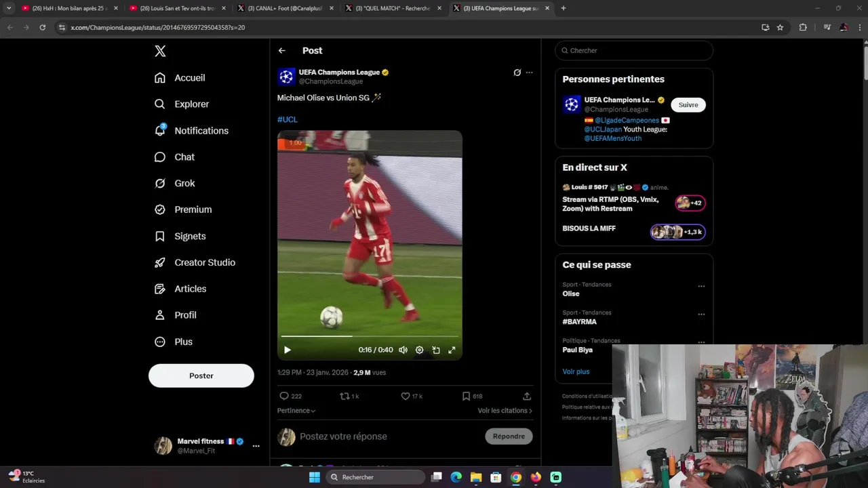The height and width of the screenshot is (488, 868).
Task: Open Windows Start menu
Action: pos(315,477)
